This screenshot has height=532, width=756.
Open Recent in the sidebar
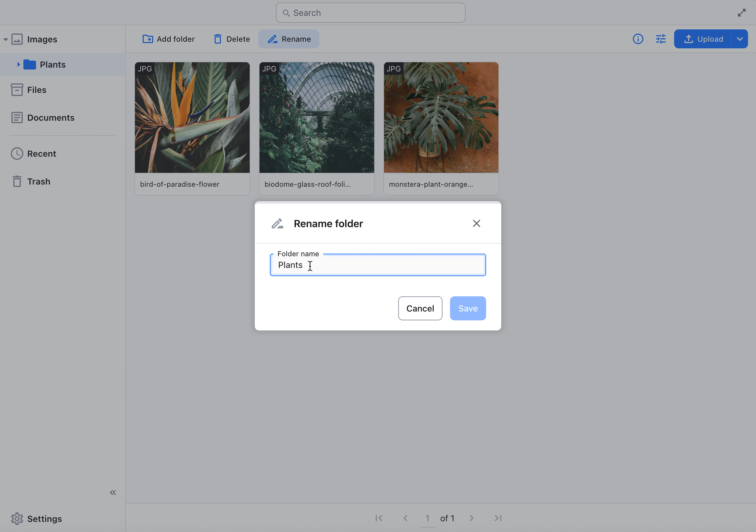[x=42, y=153]
